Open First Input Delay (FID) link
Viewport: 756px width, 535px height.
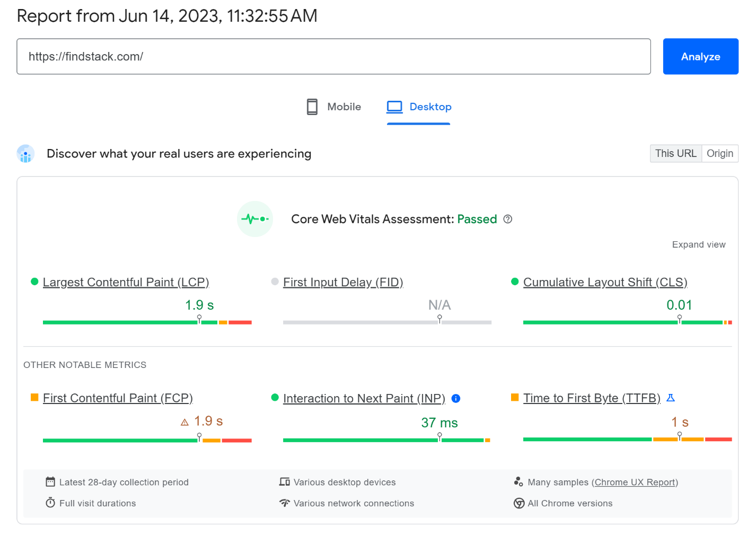[343, 282]
